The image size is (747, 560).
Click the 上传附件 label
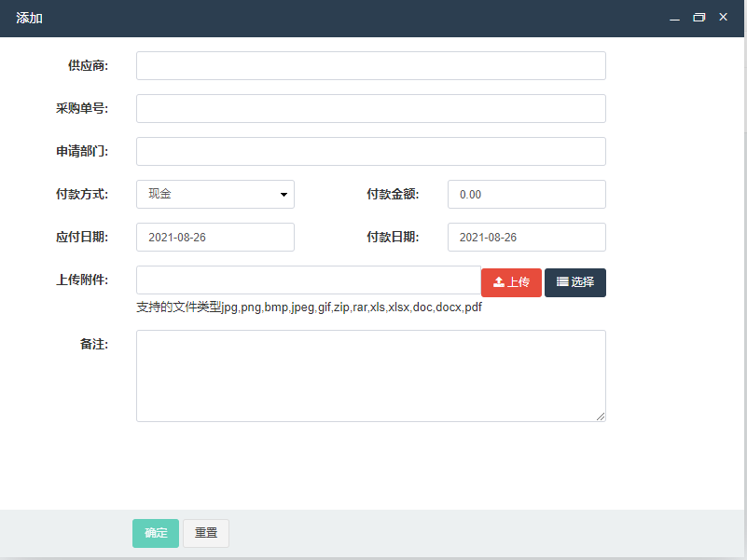(x=82, y=280)
